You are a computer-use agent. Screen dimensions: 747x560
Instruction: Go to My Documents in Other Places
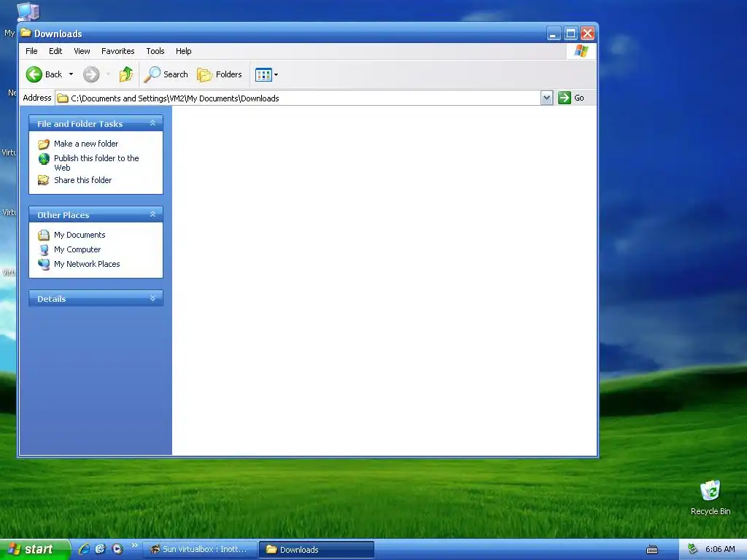79,235
